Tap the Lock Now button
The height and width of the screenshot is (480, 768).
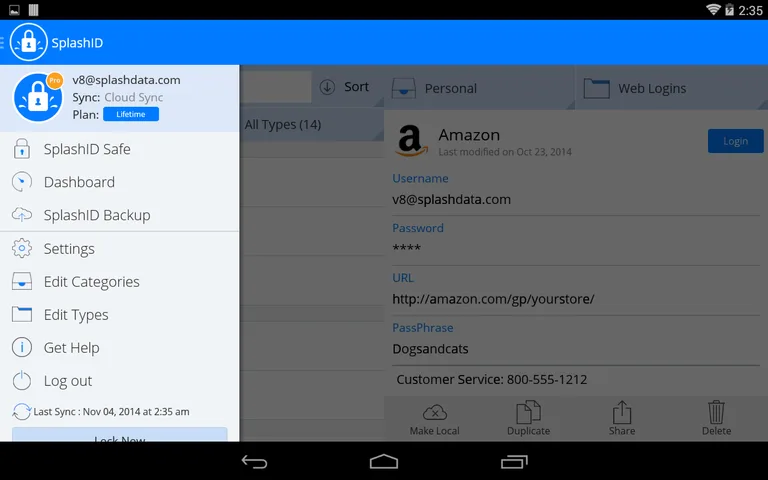(x=120, y=435)
